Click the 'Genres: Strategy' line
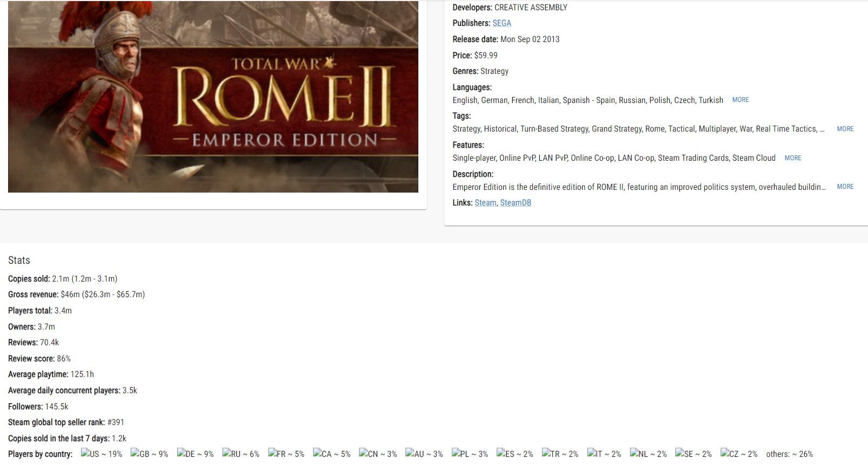Screen dimensions: 868x465 pyautogui.click(x=480, y=71)
